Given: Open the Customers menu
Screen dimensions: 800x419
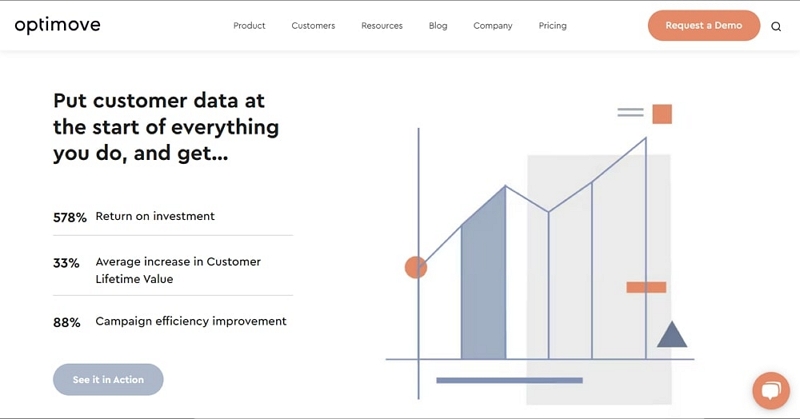Looking at the screenshot, I should [x=313, y=26].
